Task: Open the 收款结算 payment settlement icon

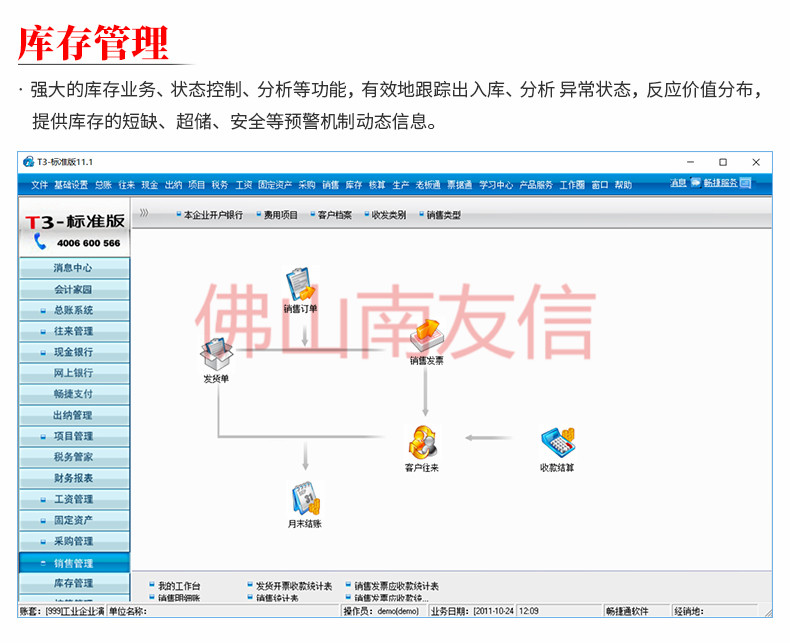Action: tap(558, 442)
